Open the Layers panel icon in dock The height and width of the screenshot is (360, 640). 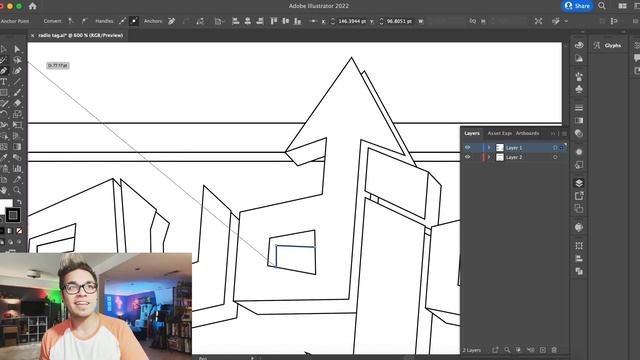(x=579, y=183)
